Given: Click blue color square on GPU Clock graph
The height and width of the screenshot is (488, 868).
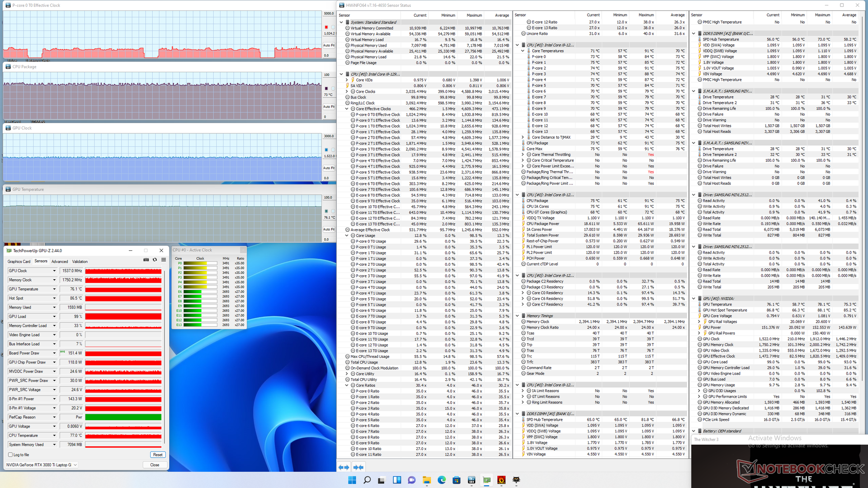Looking at the screenshot, I should point(326,150).
